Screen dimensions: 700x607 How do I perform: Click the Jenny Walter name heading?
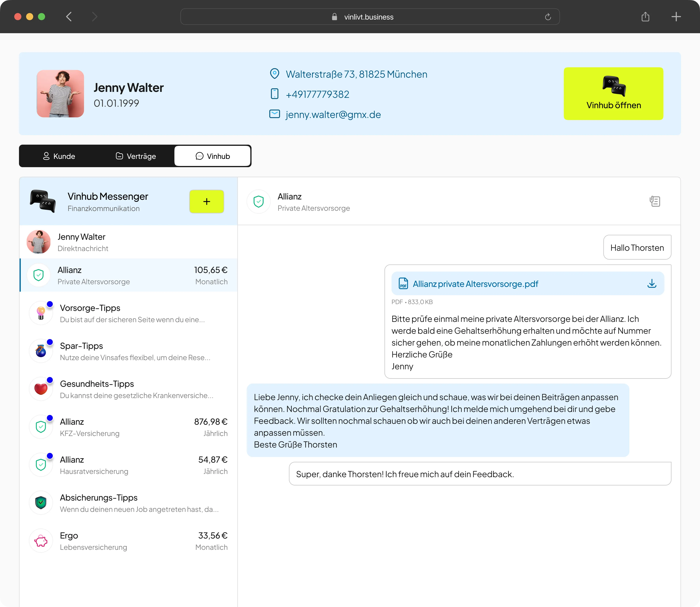pyautogui.click(x=129, y=88)
